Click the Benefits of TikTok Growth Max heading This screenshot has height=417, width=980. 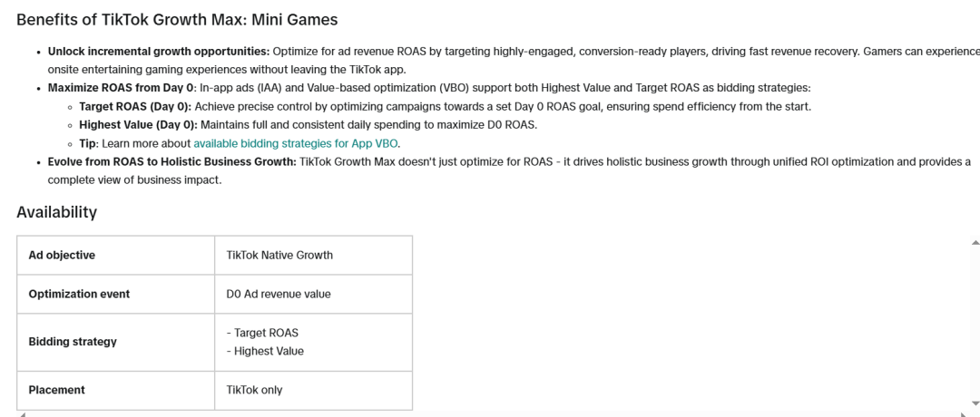coord(177,20)
